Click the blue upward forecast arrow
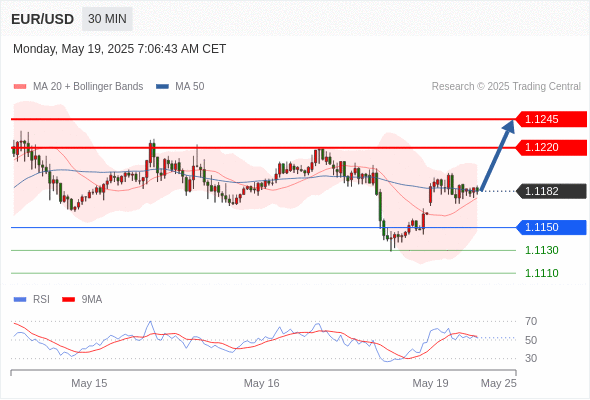 [x=497, y=155]
